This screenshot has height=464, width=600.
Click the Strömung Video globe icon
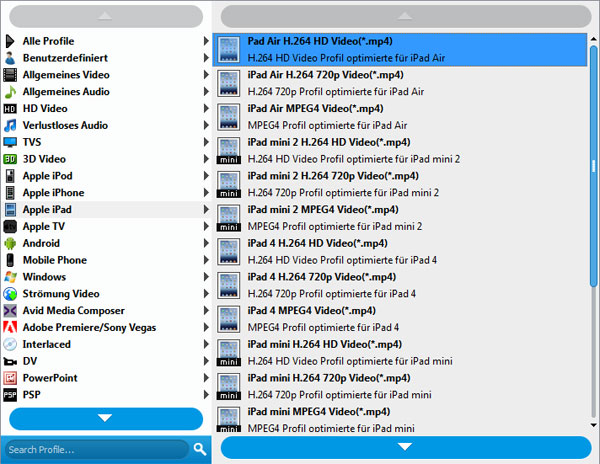(10, 294)
